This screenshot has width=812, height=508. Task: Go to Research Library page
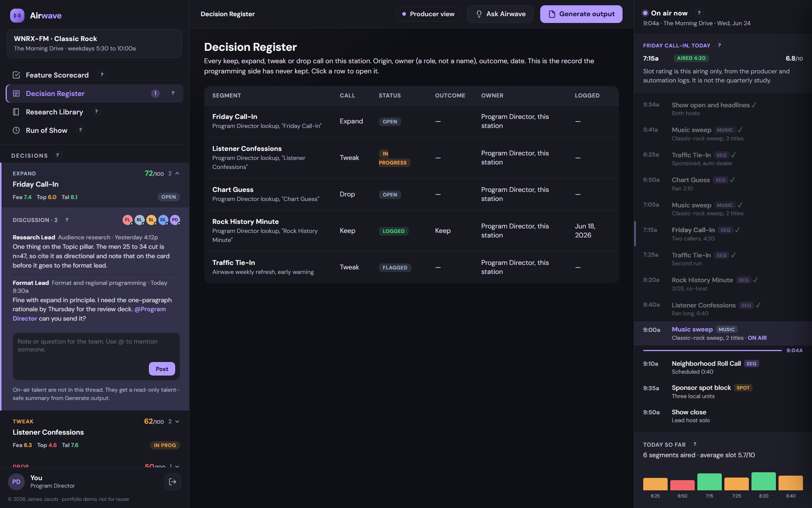[94, 112]
